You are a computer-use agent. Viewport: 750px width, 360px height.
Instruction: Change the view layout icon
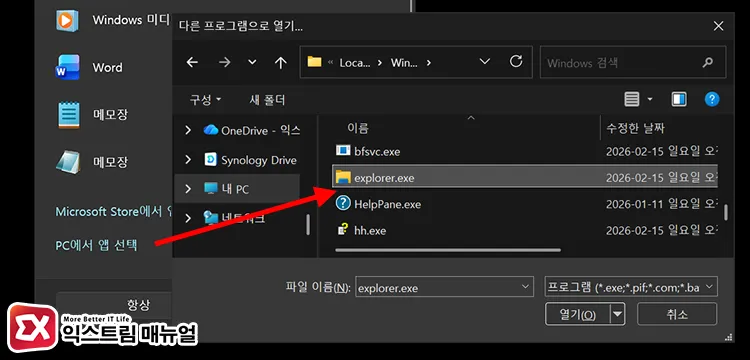[632, 99]
